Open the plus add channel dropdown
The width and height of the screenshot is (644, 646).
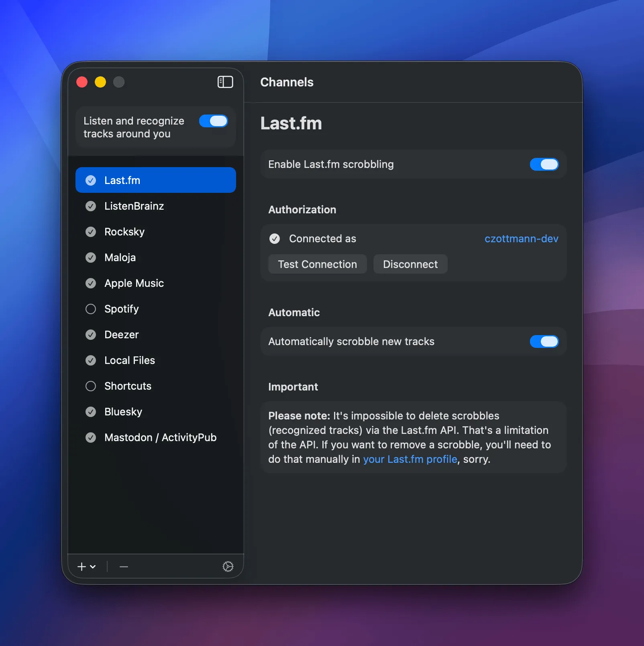(x=87, y=566)
